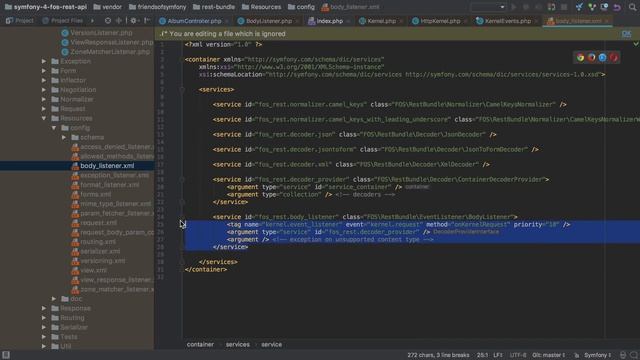
Task: Switch to AlbumController.php tab
Action: (x=194, y=21)
